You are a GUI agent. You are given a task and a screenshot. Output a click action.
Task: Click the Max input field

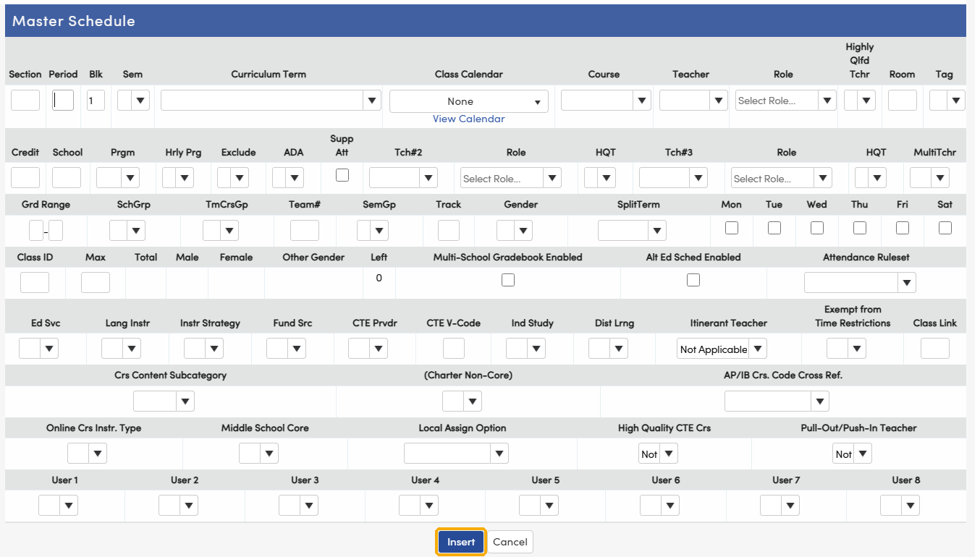[x=96, y=283]
